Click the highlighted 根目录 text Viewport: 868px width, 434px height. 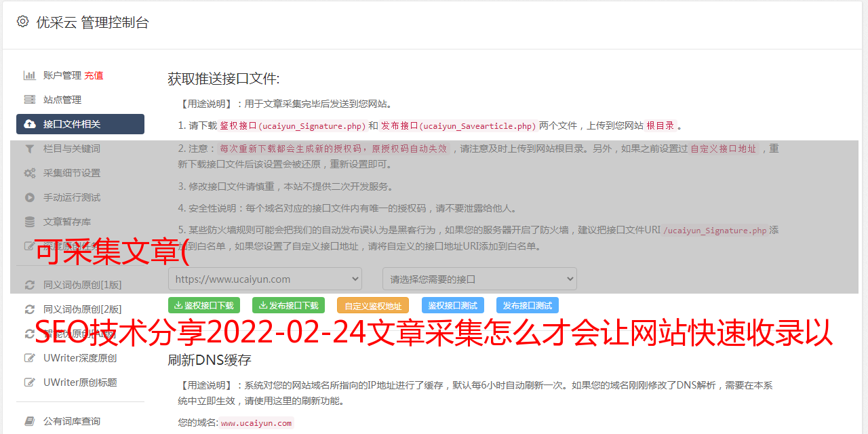(660, 126)
